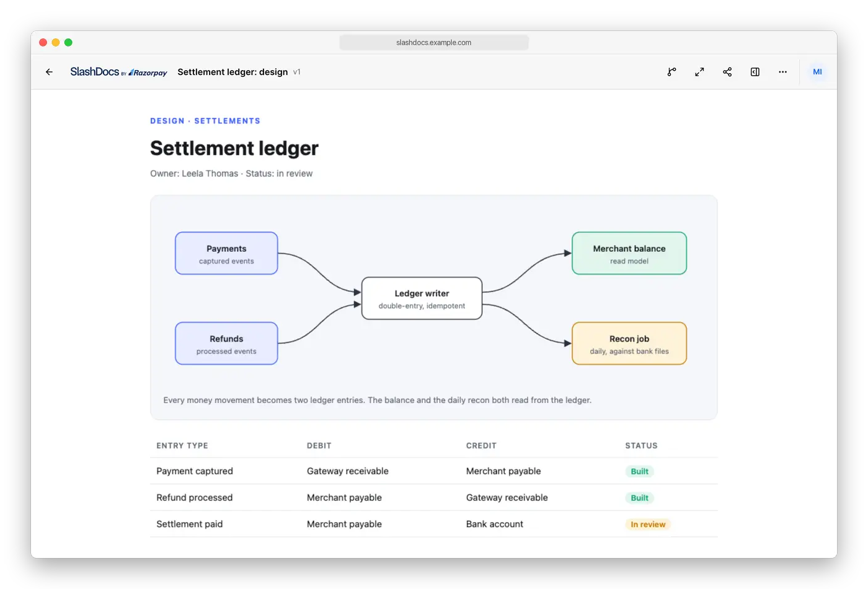Click the address bar showing slashdocs.example.com
The height and width of the screenshot is (589, 868).
click(x=434, y=42)
